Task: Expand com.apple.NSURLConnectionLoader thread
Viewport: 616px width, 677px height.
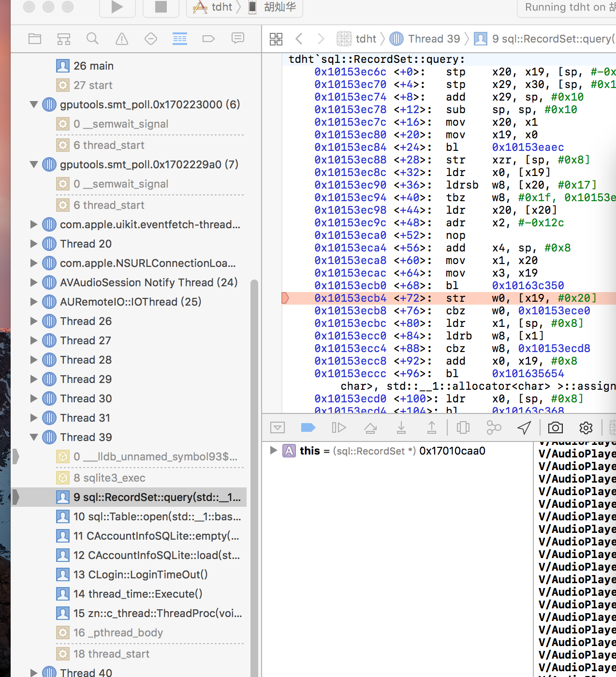Action: point(34,263)
